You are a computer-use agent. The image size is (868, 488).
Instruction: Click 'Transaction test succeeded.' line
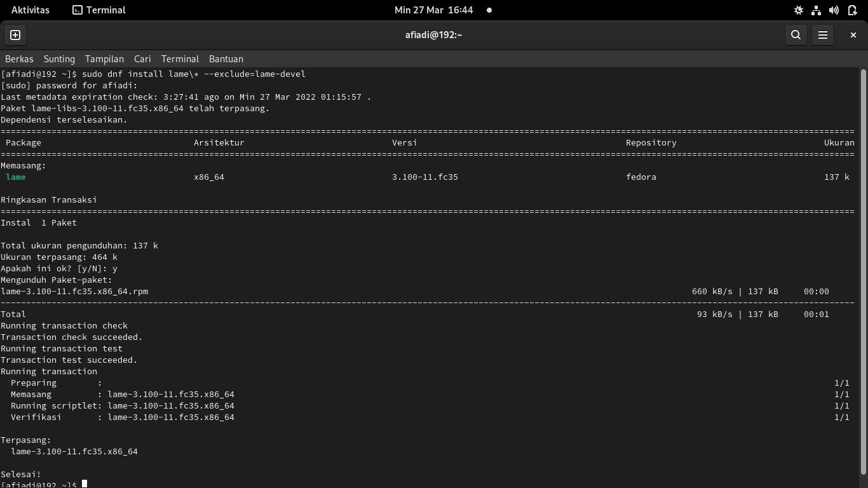[x=69, y=360]
